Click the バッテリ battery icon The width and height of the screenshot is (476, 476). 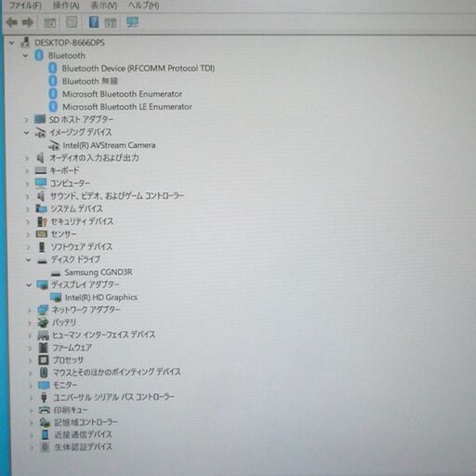click(x=43, y=323)
